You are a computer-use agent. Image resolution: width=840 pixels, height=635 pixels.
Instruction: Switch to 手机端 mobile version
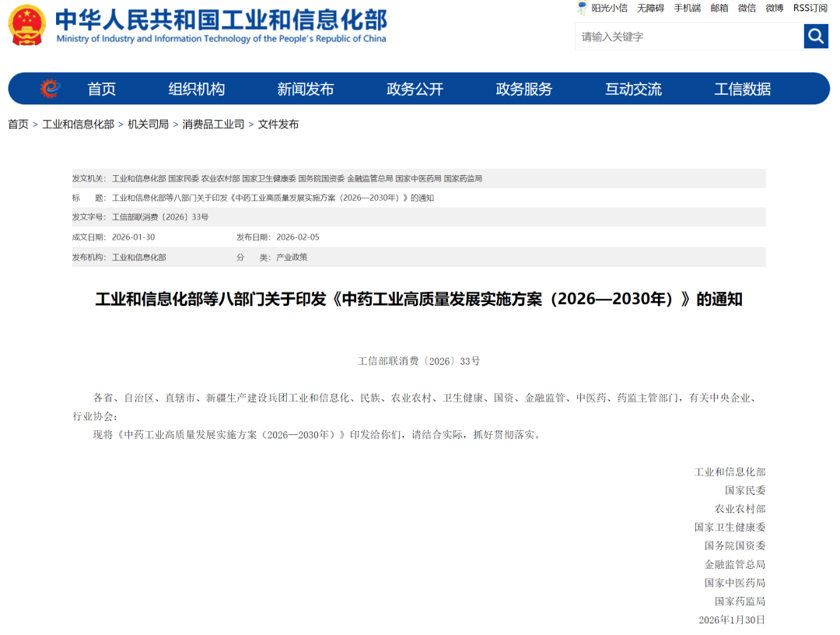(x=687, y=8)
